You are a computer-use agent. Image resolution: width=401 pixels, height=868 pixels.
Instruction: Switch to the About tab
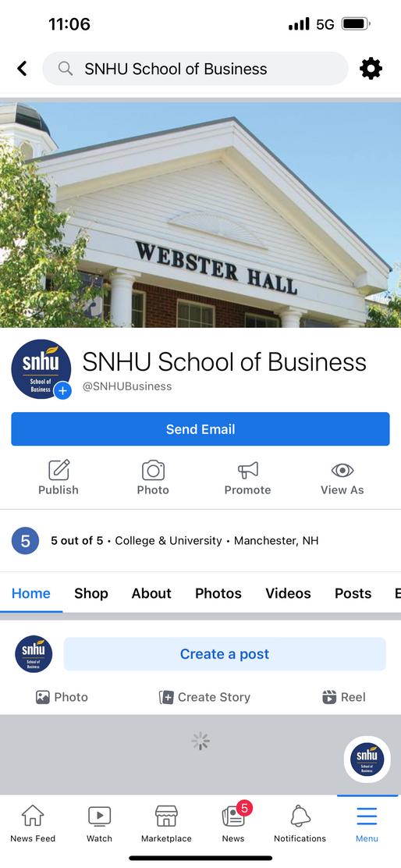(151, 593)
